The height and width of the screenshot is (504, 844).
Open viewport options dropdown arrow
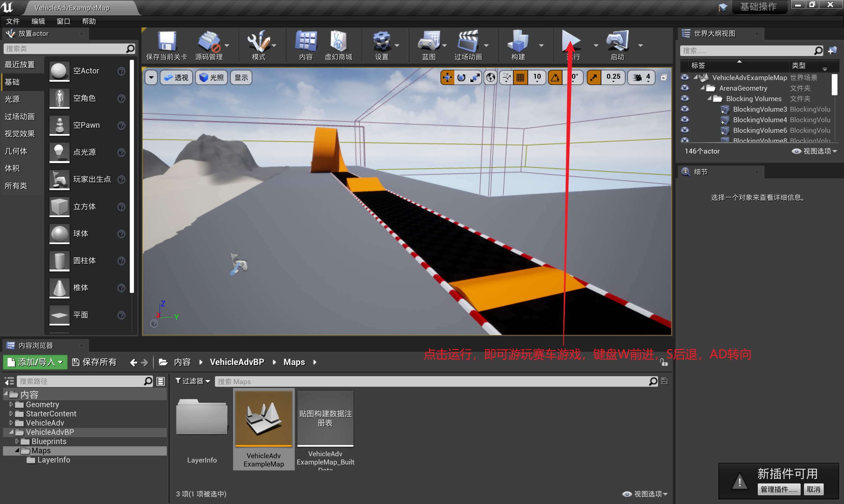pyautogui.click(x=151, y=77)
